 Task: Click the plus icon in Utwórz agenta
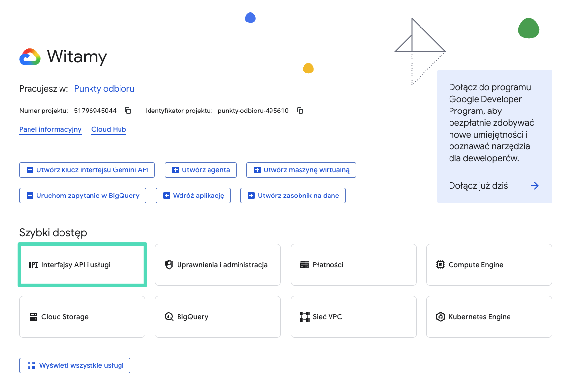[x=176, y=170]
